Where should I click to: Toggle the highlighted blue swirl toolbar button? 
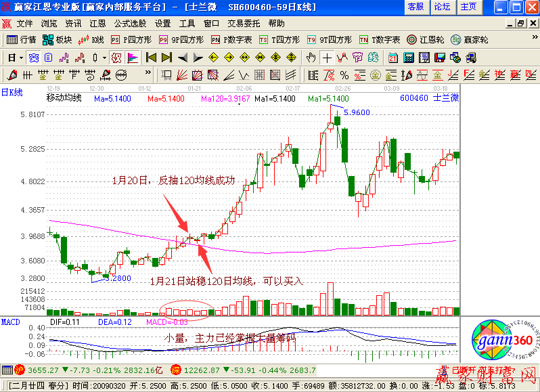(32, 58)
